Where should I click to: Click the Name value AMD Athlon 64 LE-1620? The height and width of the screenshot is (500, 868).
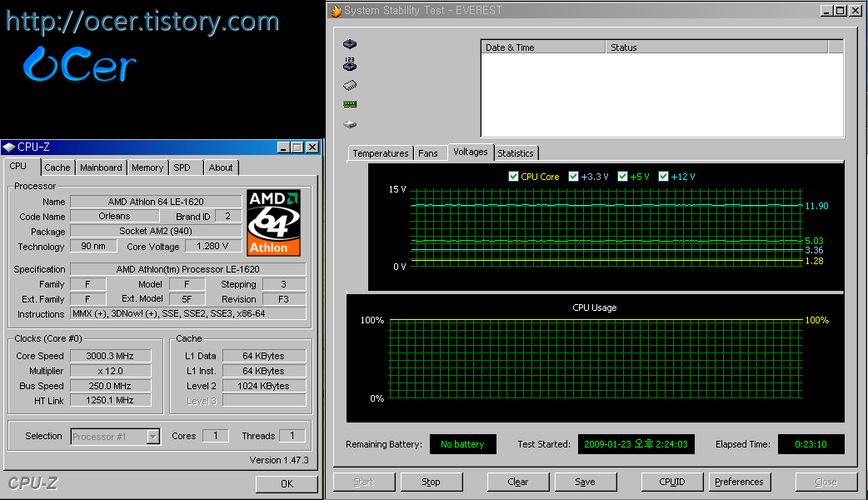[x=156, y=202]
